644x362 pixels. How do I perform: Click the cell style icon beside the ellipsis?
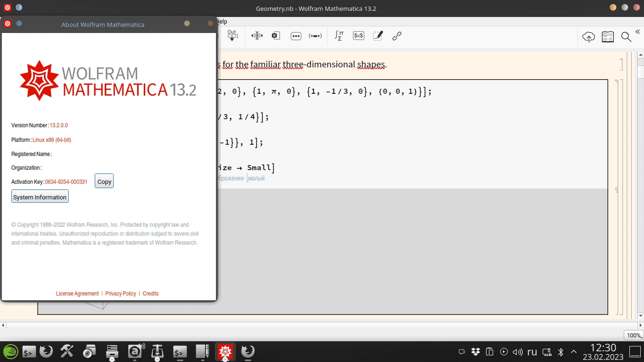(276, 36)
